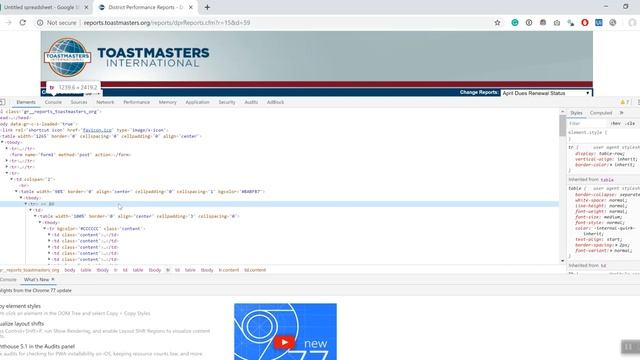Collapse the table width 1005 node
This screenshot has width=640, height=360.
pyautogui.click(x=35, y=216)
